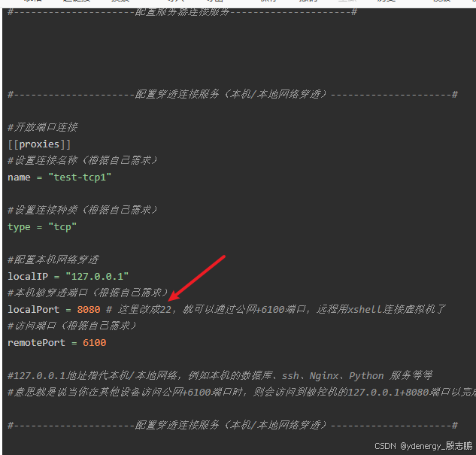Click the inline comment '这里改成22，就可以通过公网+6100端口'
Image resolution: width=476 pixels, height=455 pixels.
tap(211, 310)
